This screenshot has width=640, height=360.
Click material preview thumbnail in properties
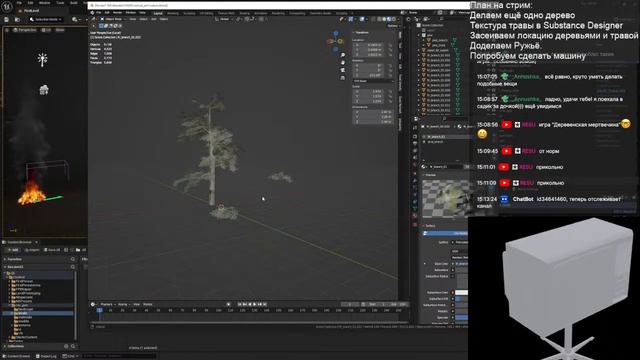point(445,199)
